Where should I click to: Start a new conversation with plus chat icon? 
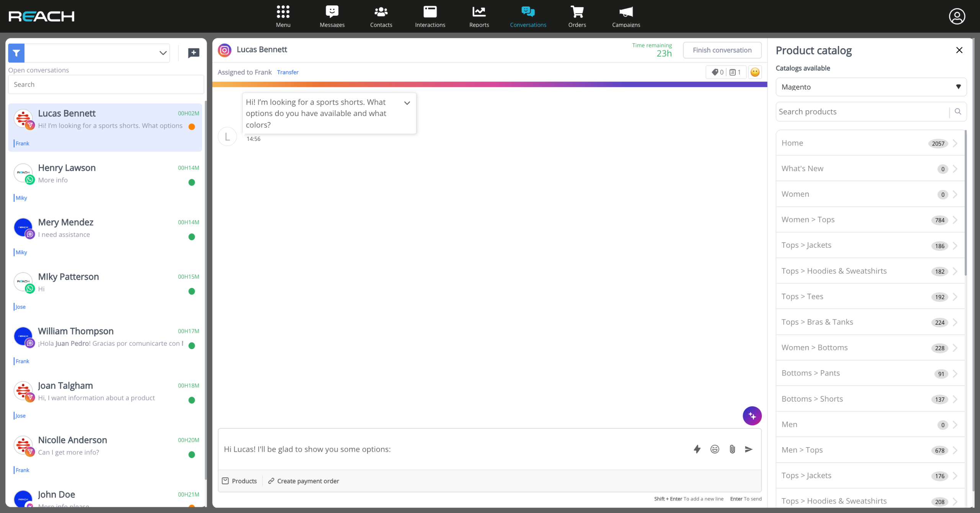coord(194,53)
